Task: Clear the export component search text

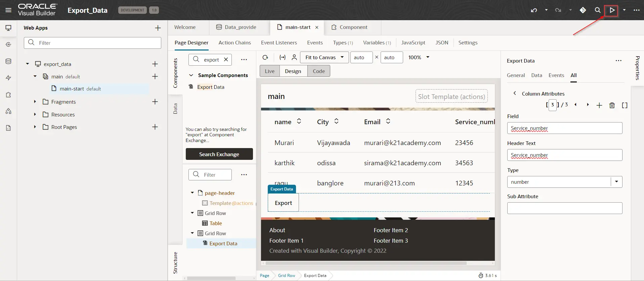Action: tap(226, 60)
